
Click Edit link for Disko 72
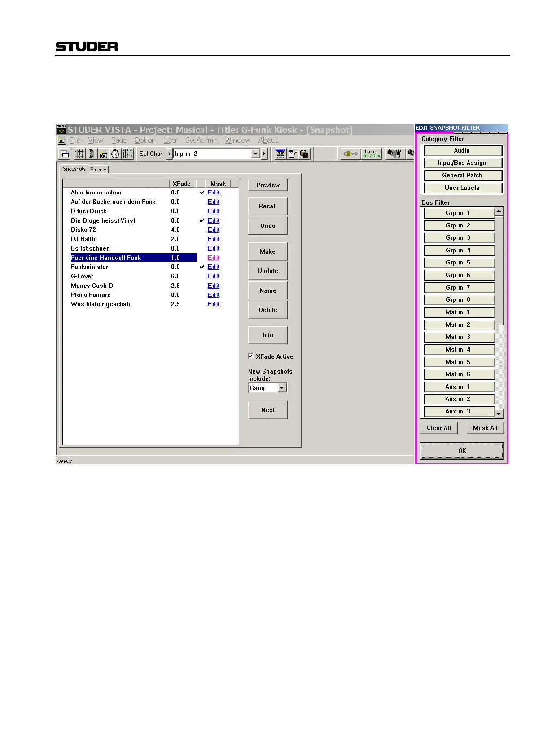[214, 230]
